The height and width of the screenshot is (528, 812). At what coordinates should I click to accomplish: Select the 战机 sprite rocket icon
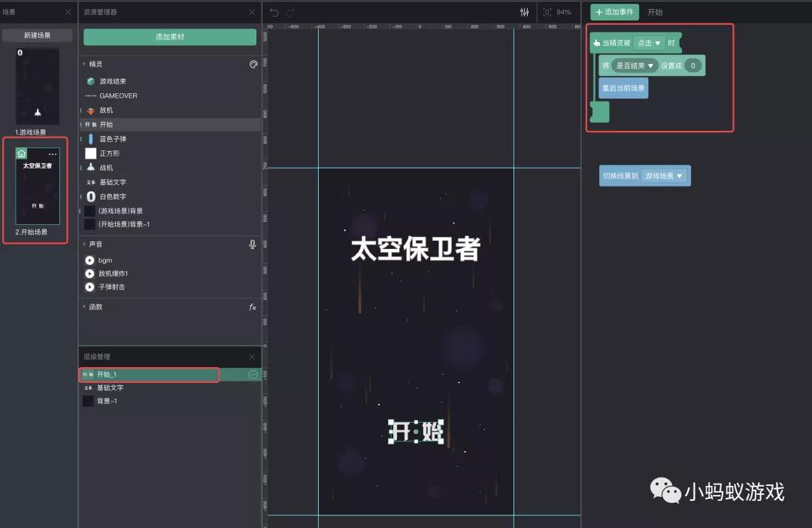pos(90,167)
